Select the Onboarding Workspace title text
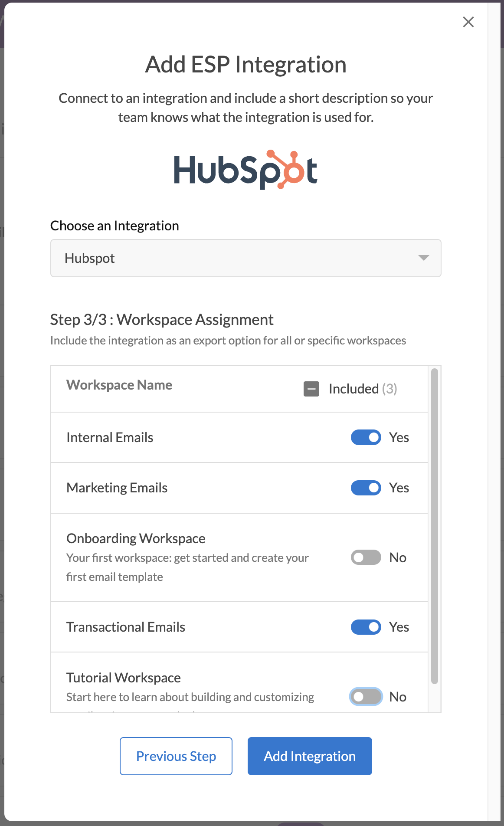 tap(136, 538)
